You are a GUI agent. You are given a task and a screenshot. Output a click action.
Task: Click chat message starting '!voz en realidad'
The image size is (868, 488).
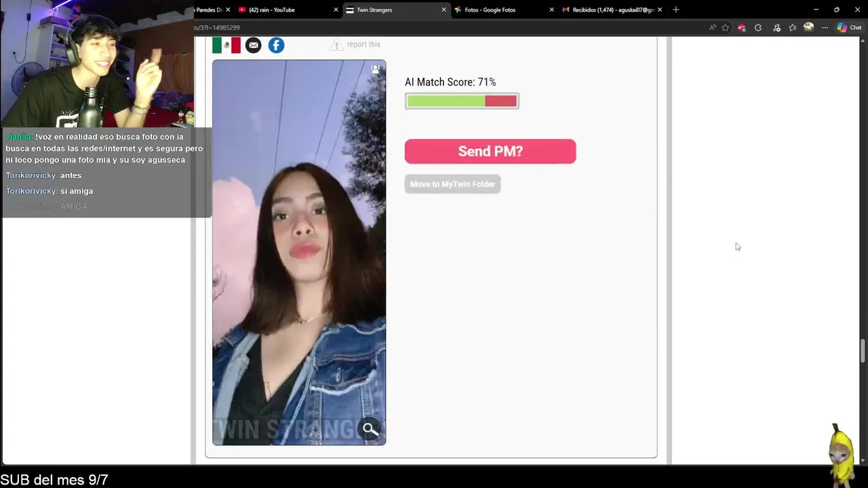point(104,148)
